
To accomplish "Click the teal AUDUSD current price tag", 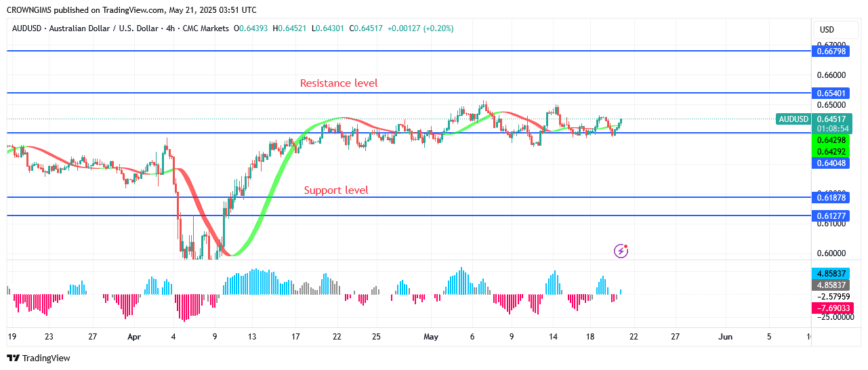I will click(x=793, y=119).
